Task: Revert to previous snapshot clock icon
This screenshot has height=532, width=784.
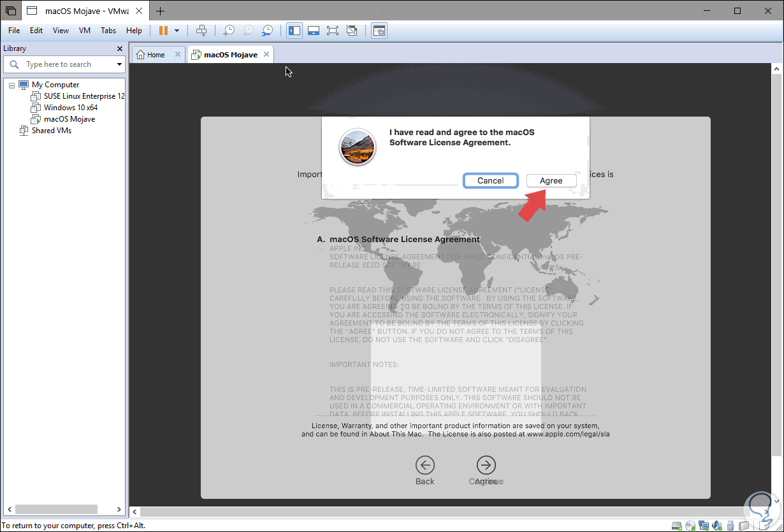Action: 248,31
